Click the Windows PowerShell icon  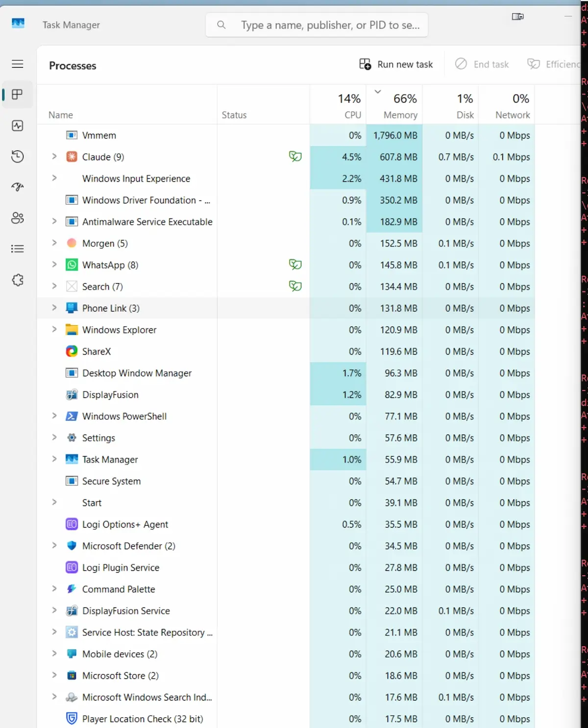[72, 416]
